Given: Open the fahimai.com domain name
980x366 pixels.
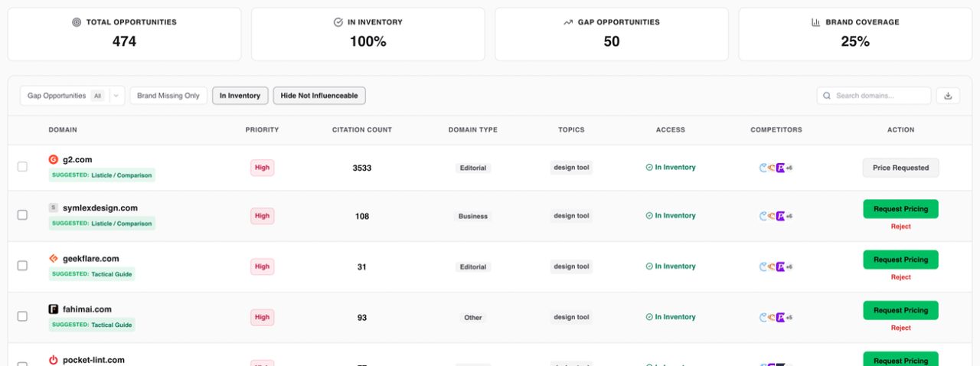Looking at the screenshot, I should pos(87,309).
